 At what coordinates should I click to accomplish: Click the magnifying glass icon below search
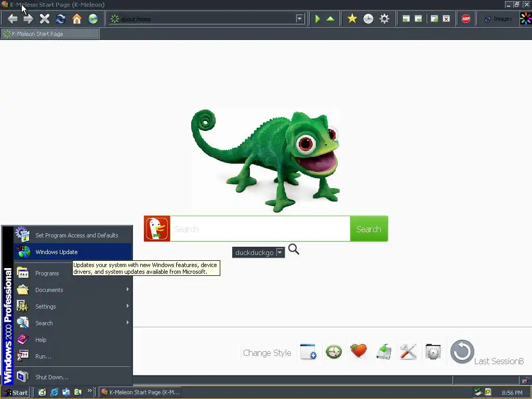coord(294,249)
